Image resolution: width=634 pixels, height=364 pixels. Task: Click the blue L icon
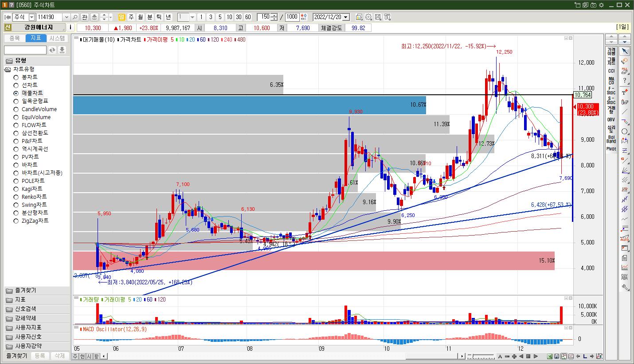[x=585, y=356]
